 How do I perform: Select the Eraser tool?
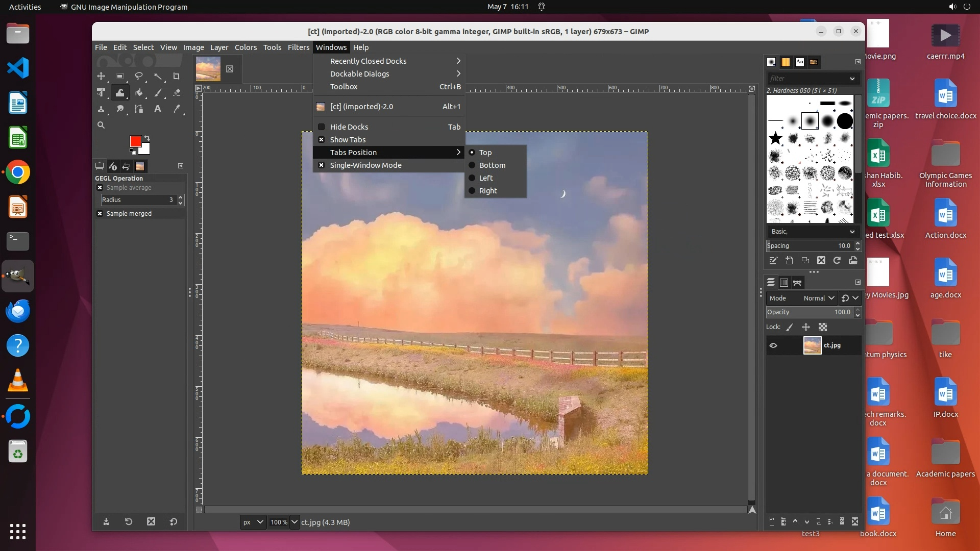[x=177, y=93]
